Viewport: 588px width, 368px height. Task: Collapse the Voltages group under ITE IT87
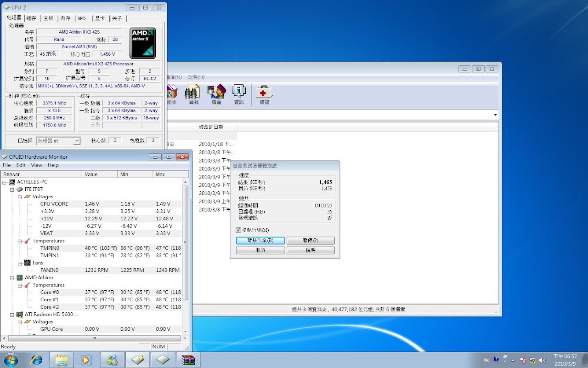(x=20, y=197)
